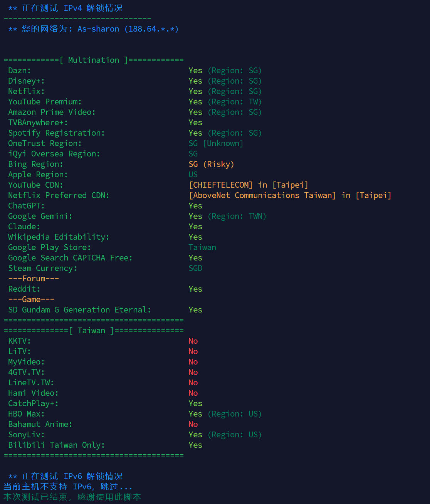Image resolution: width=430 pixels, height=504 pixels.
Task: Click the SD Gundam G Generation Eternal label
Action: [x=80, y=310]
